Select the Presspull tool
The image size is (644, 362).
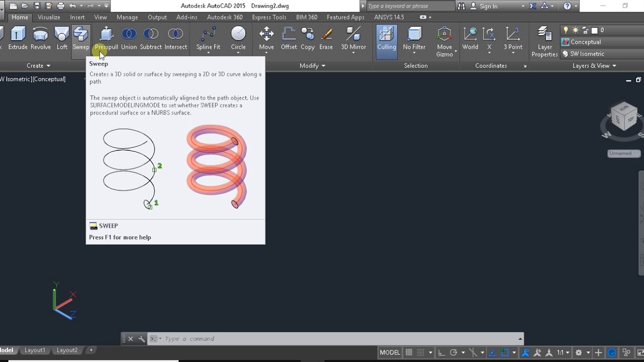(x=107, y=39)
